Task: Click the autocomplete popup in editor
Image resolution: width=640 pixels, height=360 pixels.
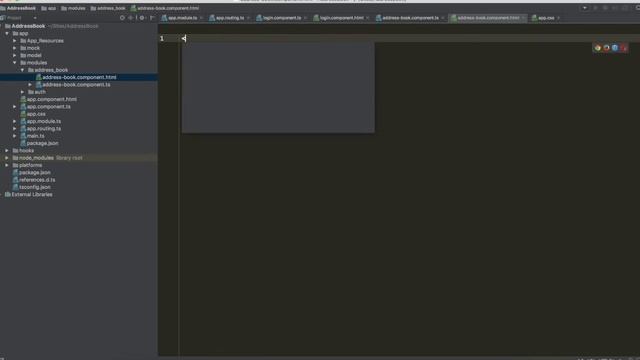Action: pos(278,87)
